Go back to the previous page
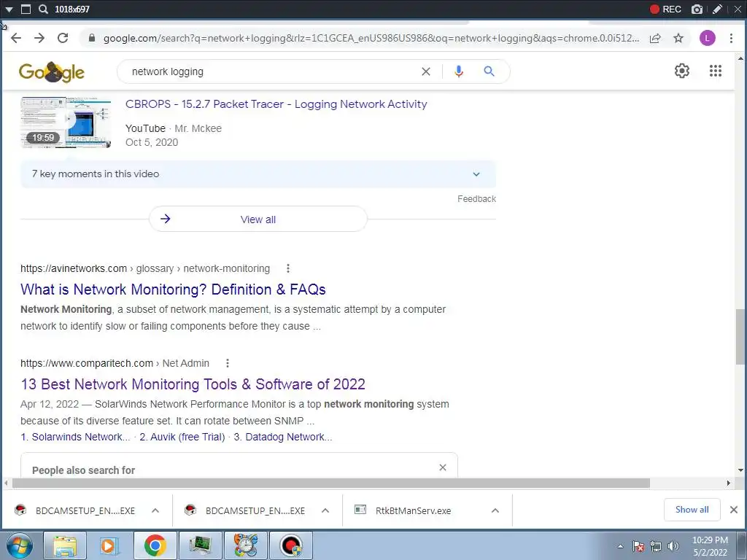The image size is (747, 560). point(16,38)
